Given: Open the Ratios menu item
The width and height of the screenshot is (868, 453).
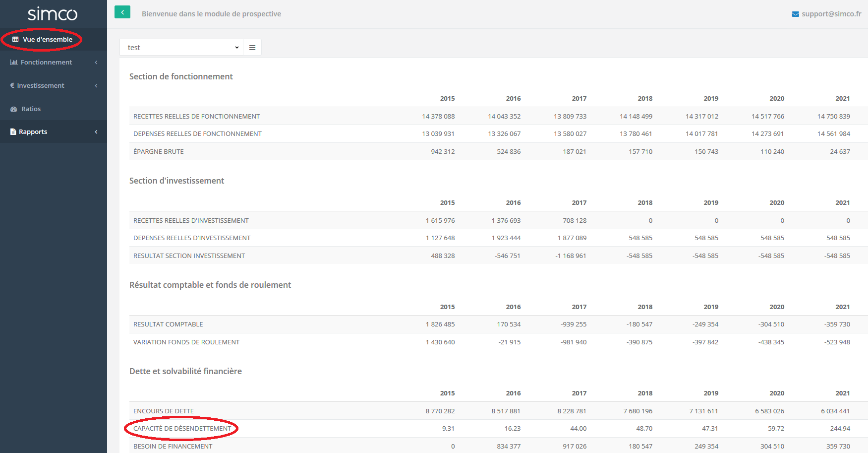Looking at the screenshot, I should (31, 109).
